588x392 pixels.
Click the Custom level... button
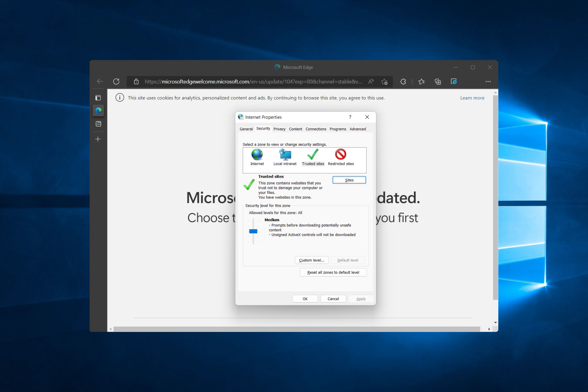pos(312,260)
